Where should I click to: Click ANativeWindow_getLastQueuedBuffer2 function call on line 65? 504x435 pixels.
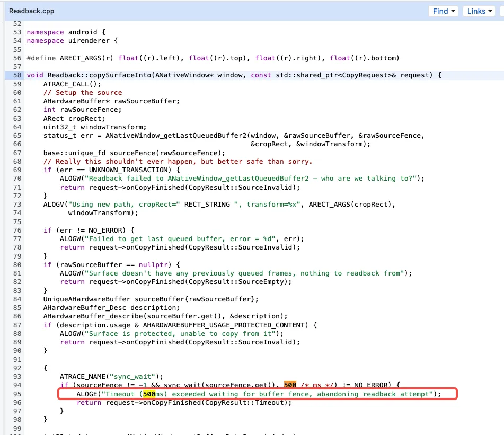pos(176,136)
